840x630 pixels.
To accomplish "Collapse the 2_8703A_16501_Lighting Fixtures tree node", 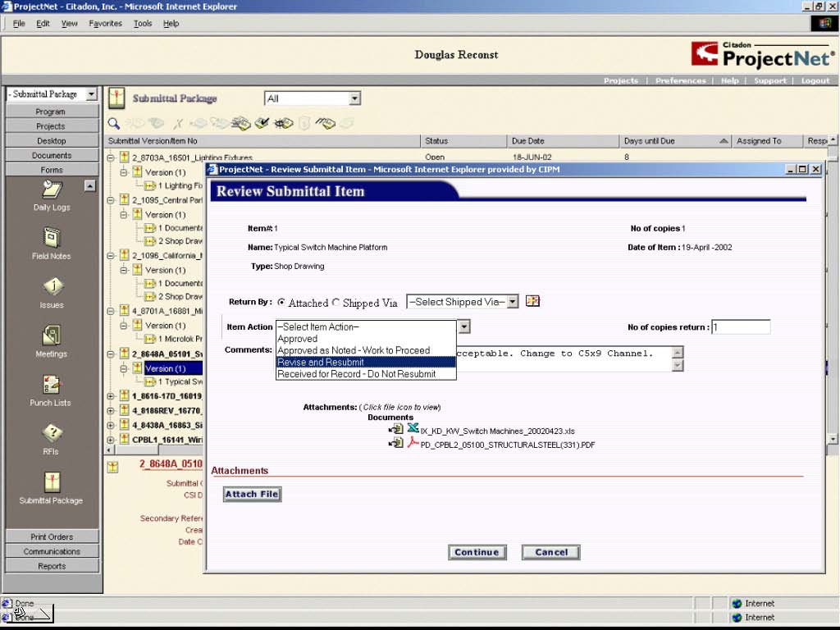I will click(x=111, y=158).
